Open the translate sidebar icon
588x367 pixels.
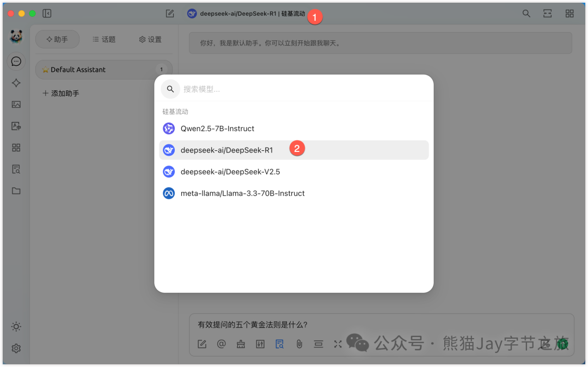pyautogui.click(x=16, y=126)
